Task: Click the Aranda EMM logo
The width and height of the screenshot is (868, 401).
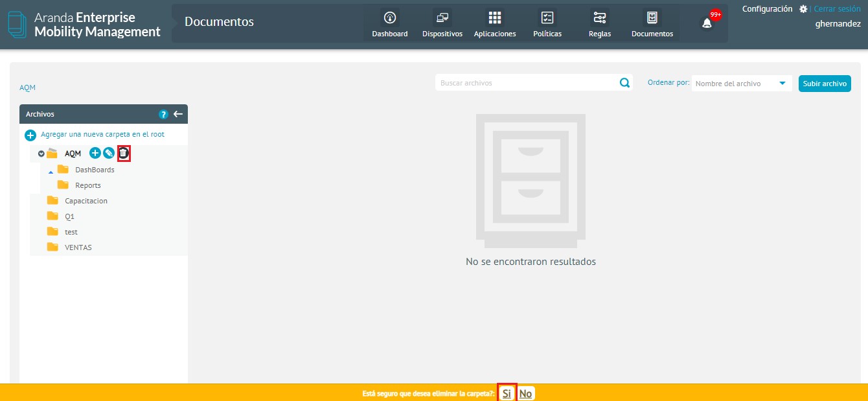Action: pyautogui.click(x=84, y=25)
